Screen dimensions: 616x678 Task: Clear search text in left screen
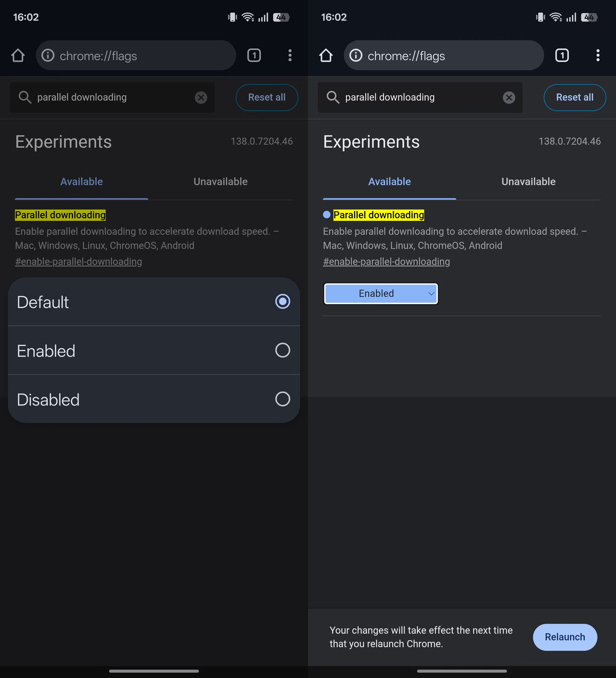(x=201, y=98)
